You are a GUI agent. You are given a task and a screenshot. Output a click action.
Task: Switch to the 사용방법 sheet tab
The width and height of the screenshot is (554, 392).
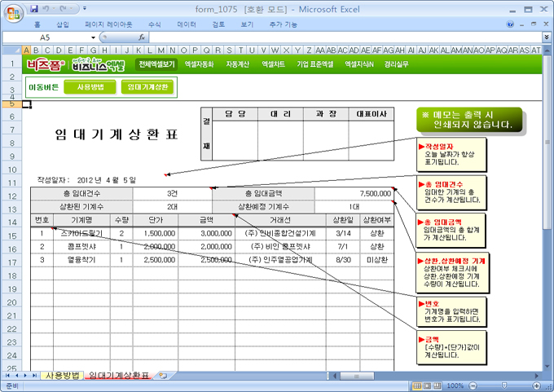pos(62,376)
